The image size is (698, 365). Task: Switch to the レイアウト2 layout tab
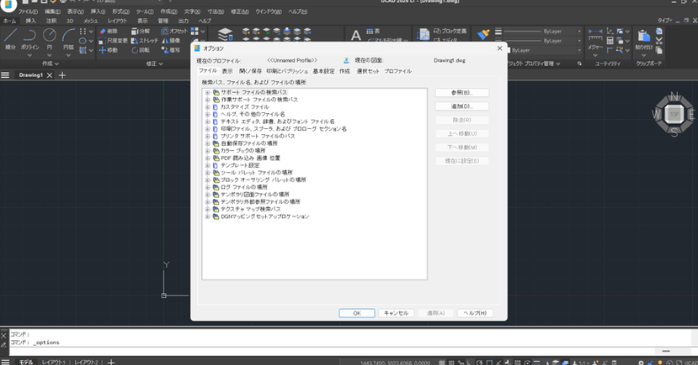(86, 362)
